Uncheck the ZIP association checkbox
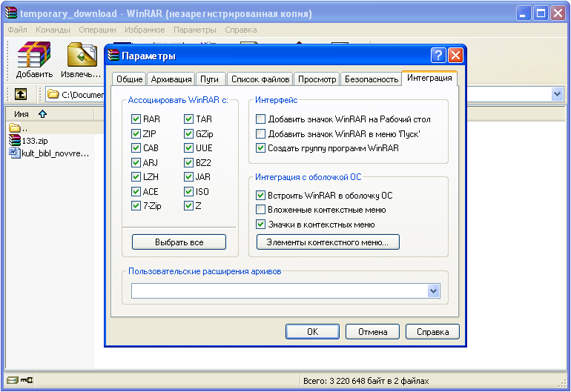 pyautogui.click(x=136, y=133)
